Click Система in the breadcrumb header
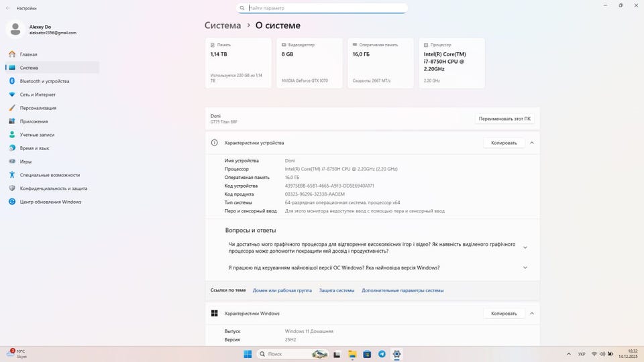The width and height of the screenshot is (644, 362). tap(223, 25)
